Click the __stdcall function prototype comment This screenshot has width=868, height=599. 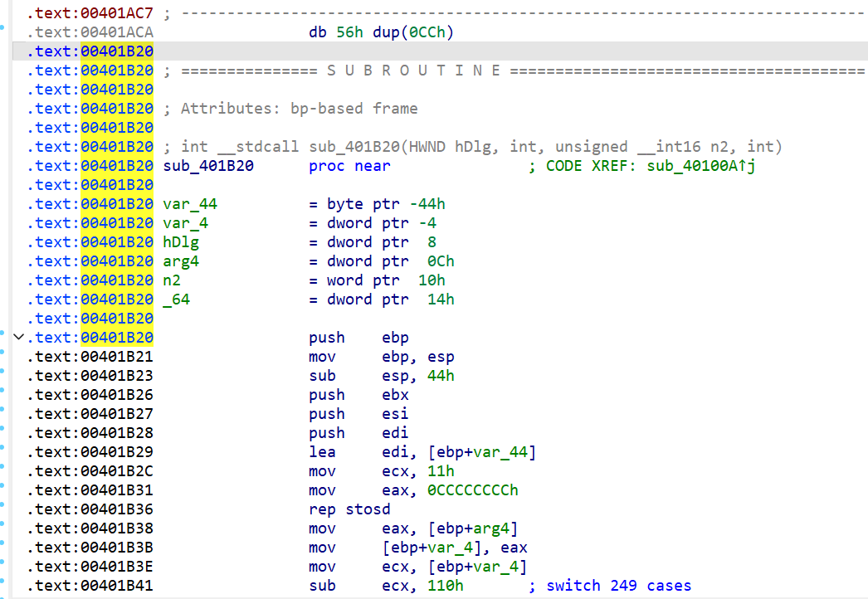(x=473, y=147)
